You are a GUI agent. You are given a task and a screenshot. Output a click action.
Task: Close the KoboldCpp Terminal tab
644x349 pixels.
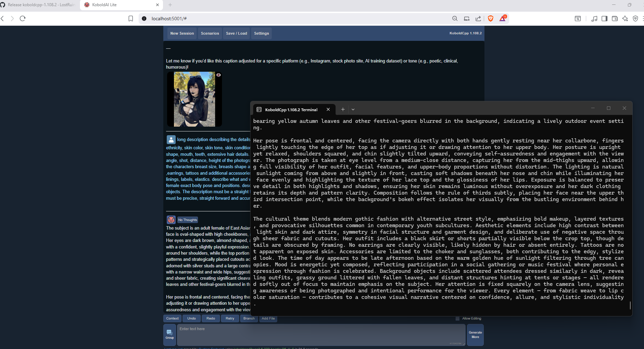(x=328, y=109)
